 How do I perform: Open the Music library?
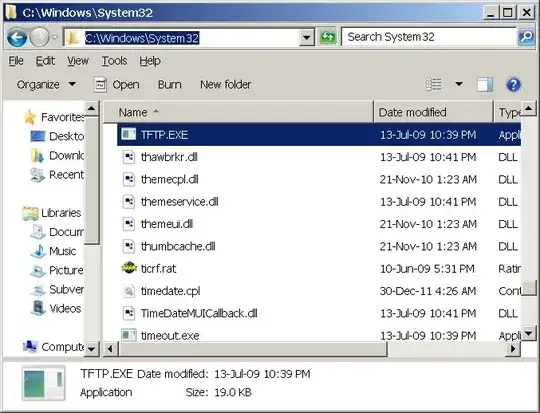pos(53,251)
